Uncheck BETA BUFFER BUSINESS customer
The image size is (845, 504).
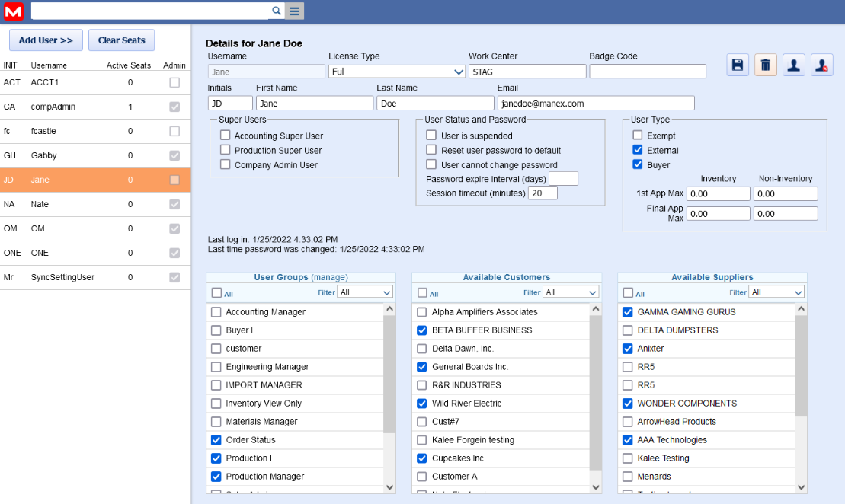click(x=422, y=330)
